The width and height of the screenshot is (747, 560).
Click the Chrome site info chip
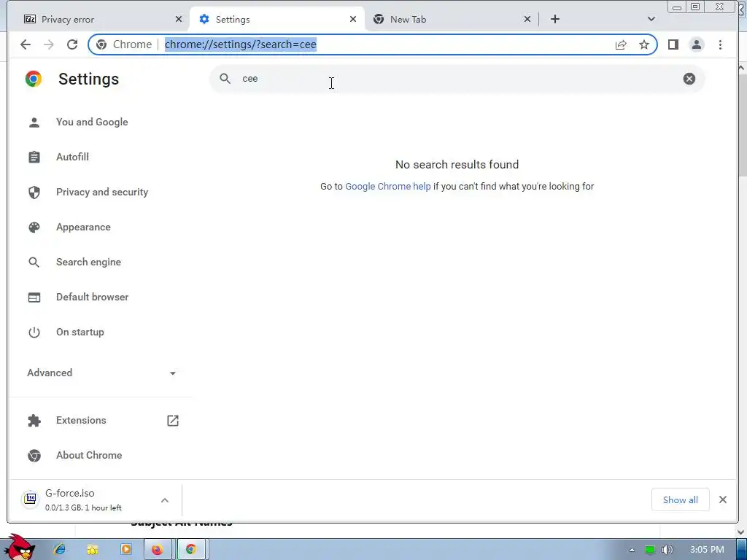click(124, 44)
